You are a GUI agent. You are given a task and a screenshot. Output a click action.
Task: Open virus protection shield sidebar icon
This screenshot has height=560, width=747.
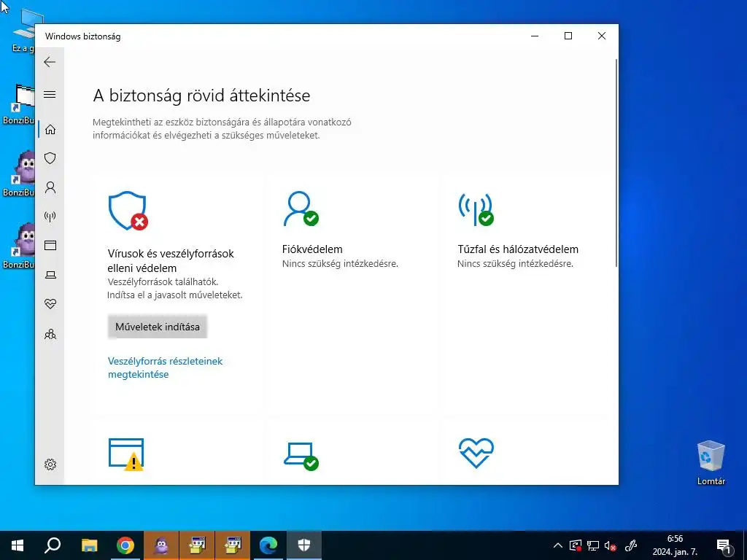pos(50,158)
